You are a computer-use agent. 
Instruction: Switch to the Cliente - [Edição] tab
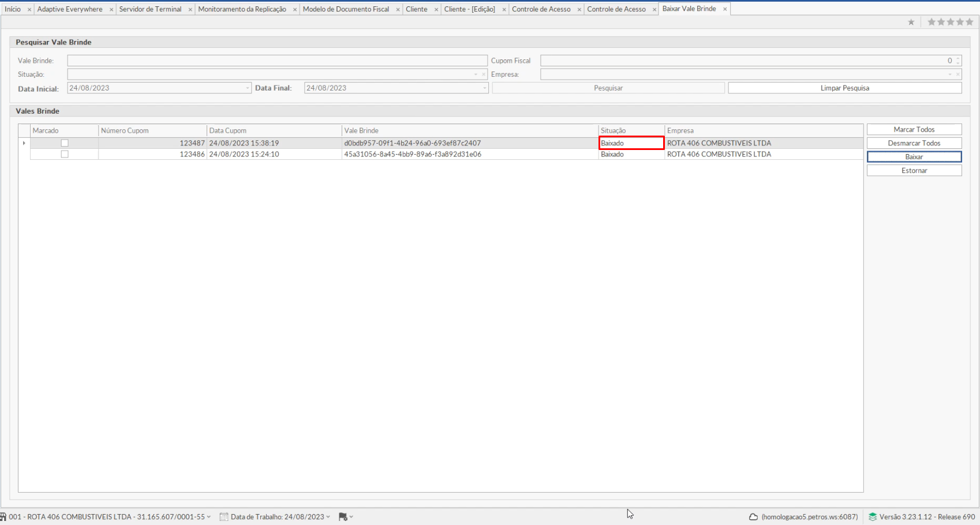469,9
